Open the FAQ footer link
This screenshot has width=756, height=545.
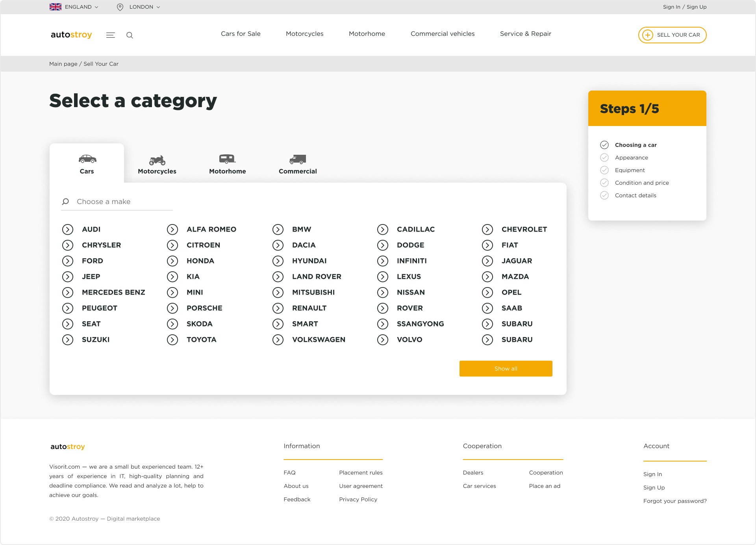coord(289,473)
